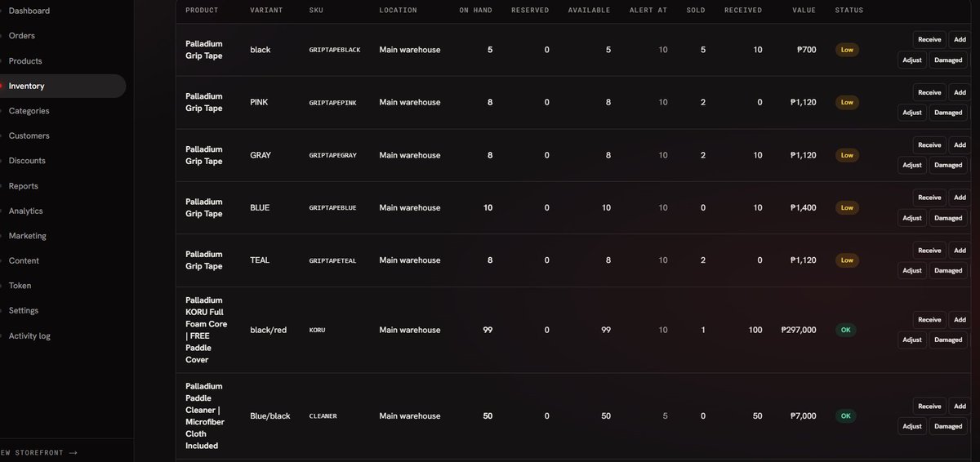980x462 pixels.
Task: Click Add for CLEANER row
Action: (x=960, y=406)
